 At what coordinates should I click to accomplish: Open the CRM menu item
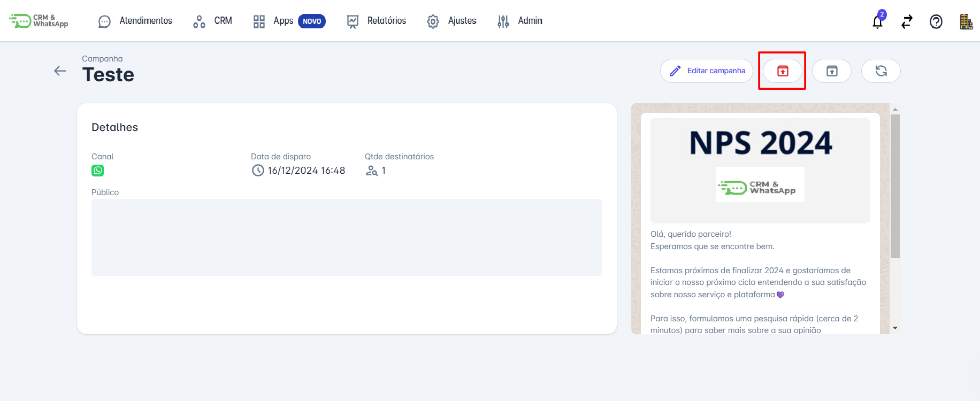click(x=213, y=21)
